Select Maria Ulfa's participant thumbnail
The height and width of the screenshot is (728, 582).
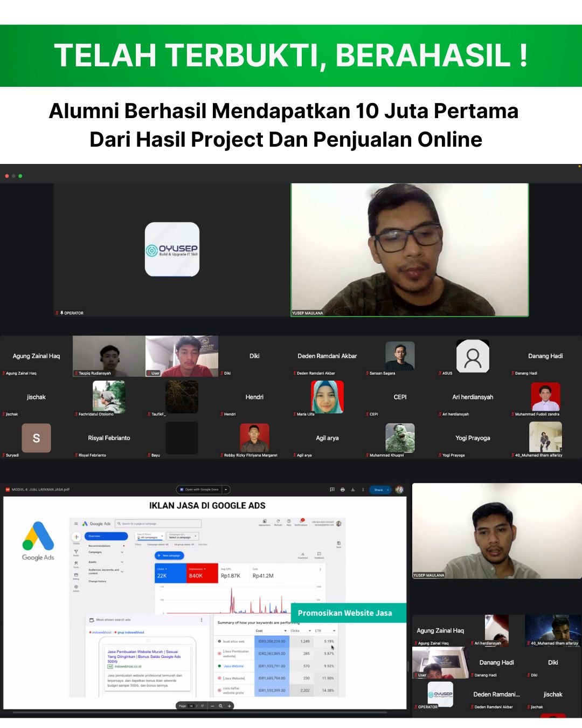click(327, 397)
